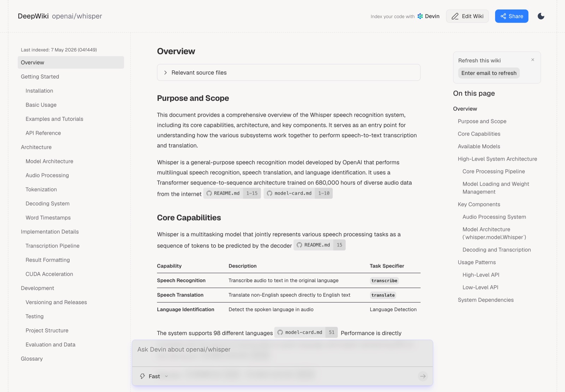
Task: Open README.md 1-15 source reference
Action: (x=232, y=193)
